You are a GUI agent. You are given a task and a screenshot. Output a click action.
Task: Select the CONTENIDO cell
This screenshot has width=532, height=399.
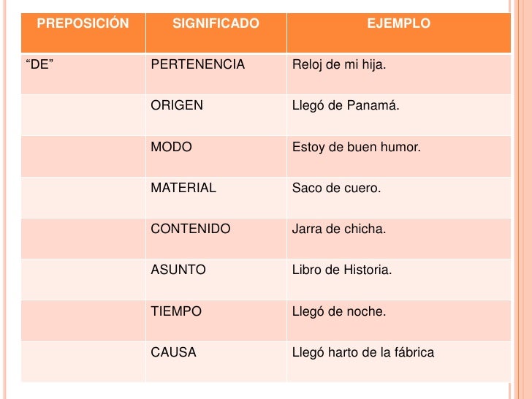tap(216, 238)
